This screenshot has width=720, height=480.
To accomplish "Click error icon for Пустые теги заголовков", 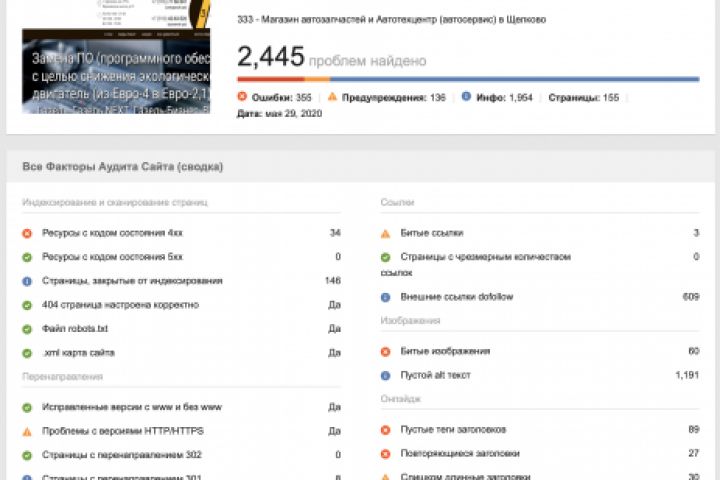I will click(x=385, y=430).
